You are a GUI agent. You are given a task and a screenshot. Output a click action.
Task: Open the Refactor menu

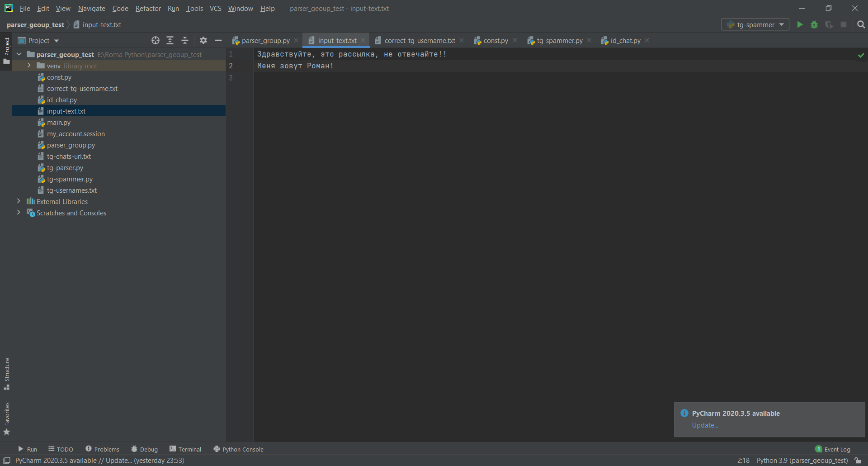tap(148, 8)
